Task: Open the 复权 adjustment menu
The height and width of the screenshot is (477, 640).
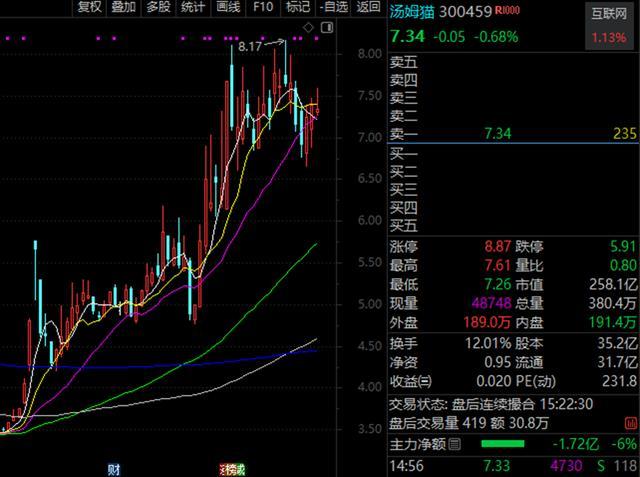Action: (89, 7)
